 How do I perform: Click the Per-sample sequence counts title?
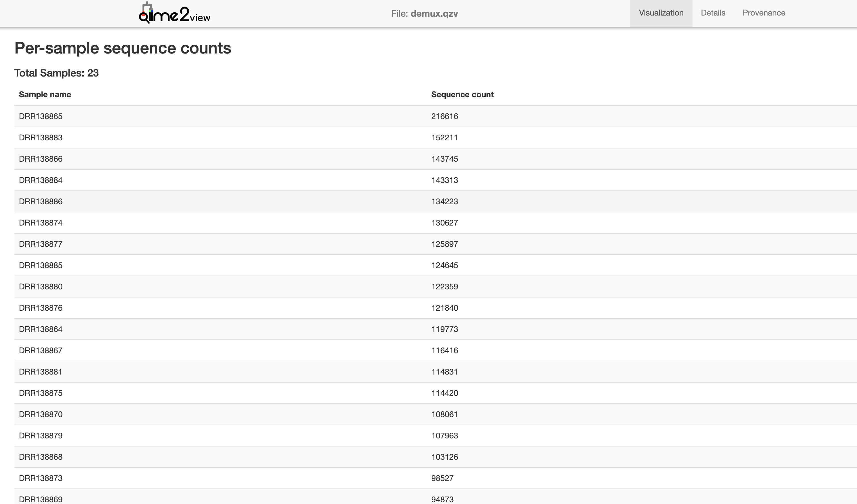(123, 48)
